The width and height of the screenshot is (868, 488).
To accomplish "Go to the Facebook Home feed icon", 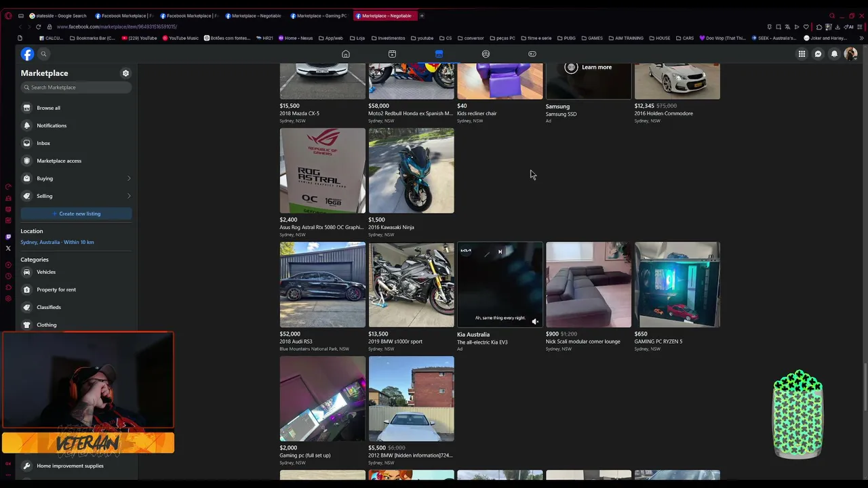I will tap(346, 54).
